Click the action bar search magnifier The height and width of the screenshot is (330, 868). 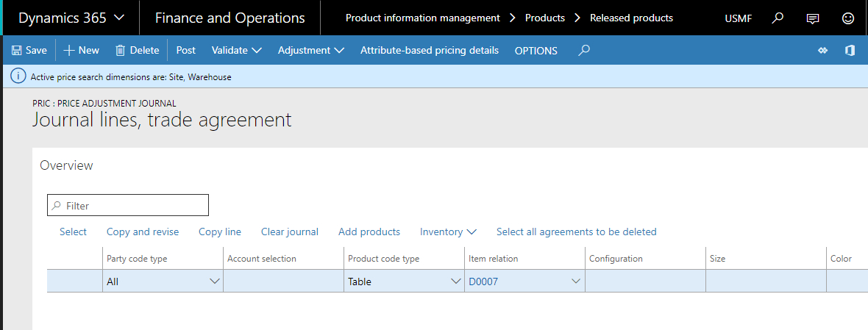click(584, 51)
